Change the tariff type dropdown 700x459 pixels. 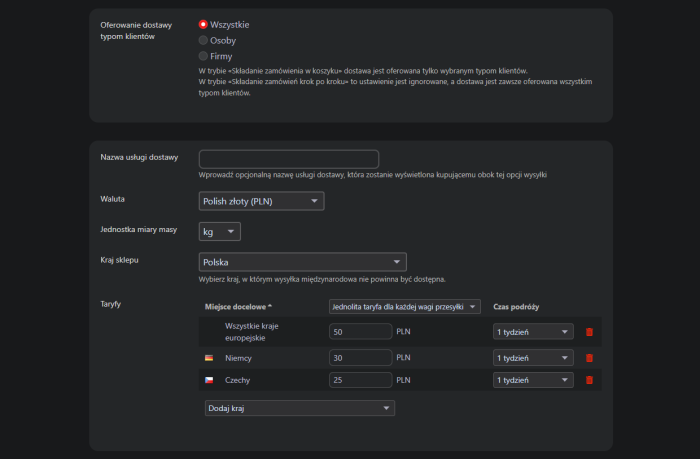click(x=404, y=307)
